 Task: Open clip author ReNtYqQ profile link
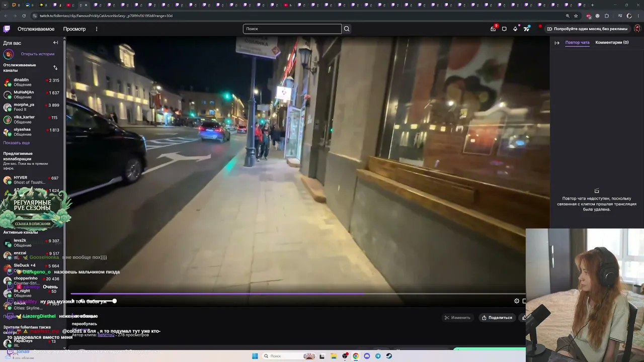tap(106, 335)
